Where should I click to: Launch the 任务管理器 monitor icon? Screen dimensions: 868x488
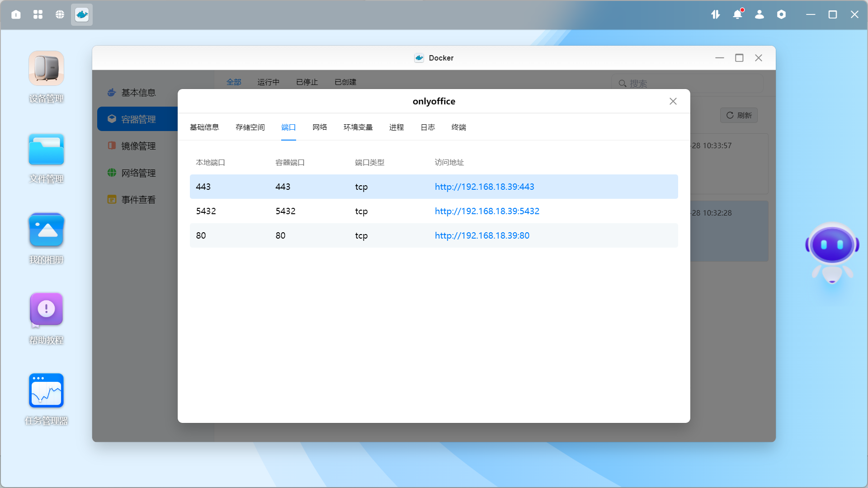(x=46, y=390)
